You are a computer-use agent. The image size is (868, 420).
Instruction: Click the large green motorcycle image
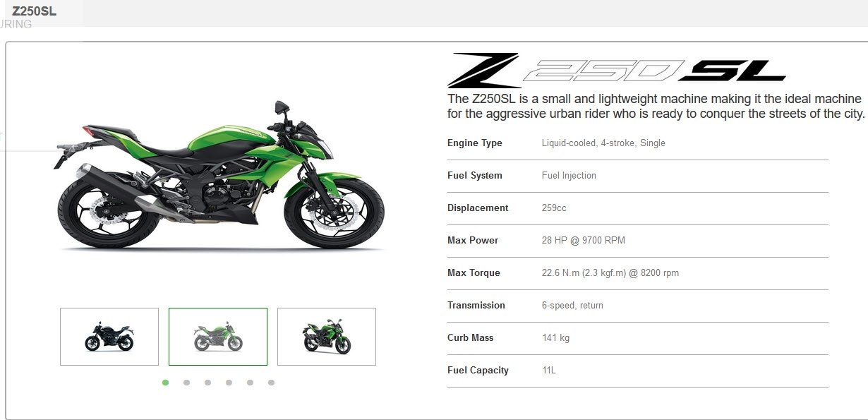pos(219,176)
